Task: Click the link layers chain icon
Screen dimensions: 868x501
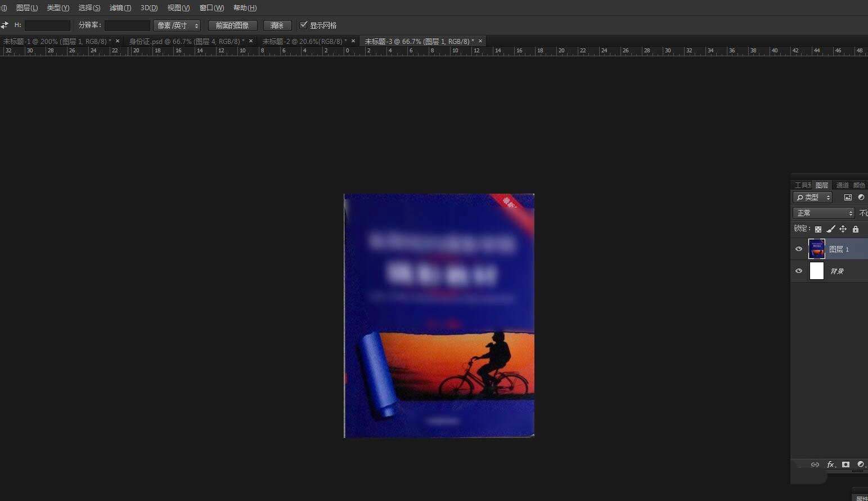Action: pyautogui.click(x=815, y=464)
